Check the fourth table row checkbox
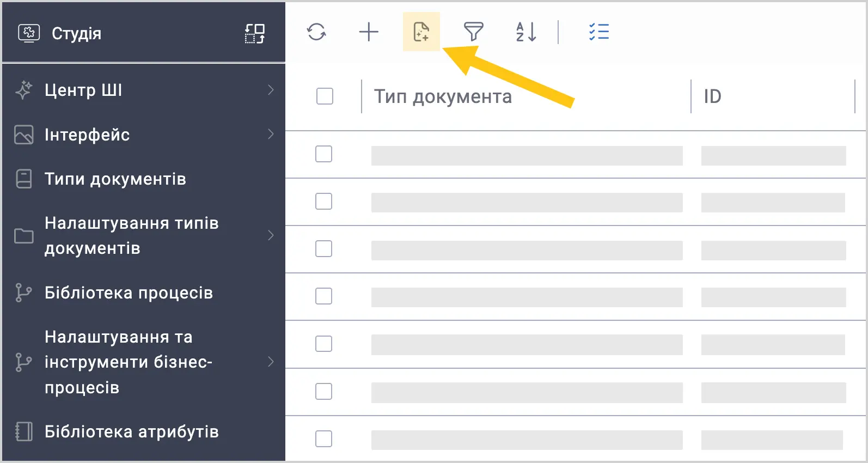 pyautogui.click(x=323, y=296)
